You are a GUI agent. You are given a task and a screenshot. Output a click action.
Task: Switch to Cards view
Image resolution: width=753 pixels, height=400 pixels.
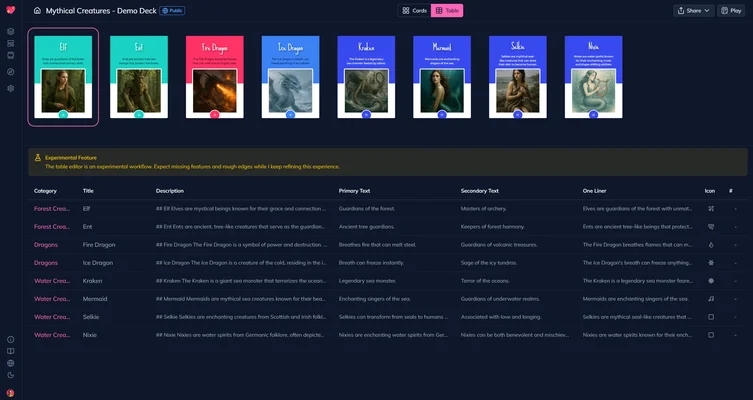point(414,10)
